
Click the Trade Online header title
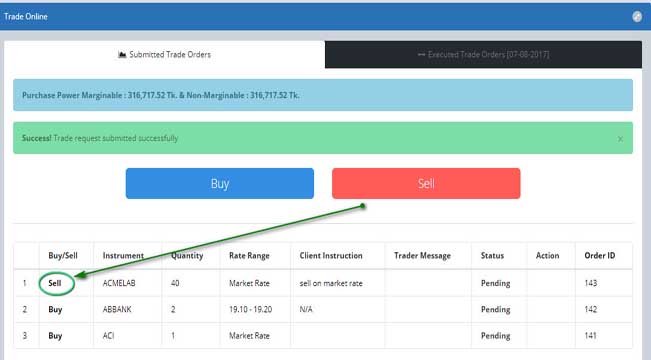[26, 17]
